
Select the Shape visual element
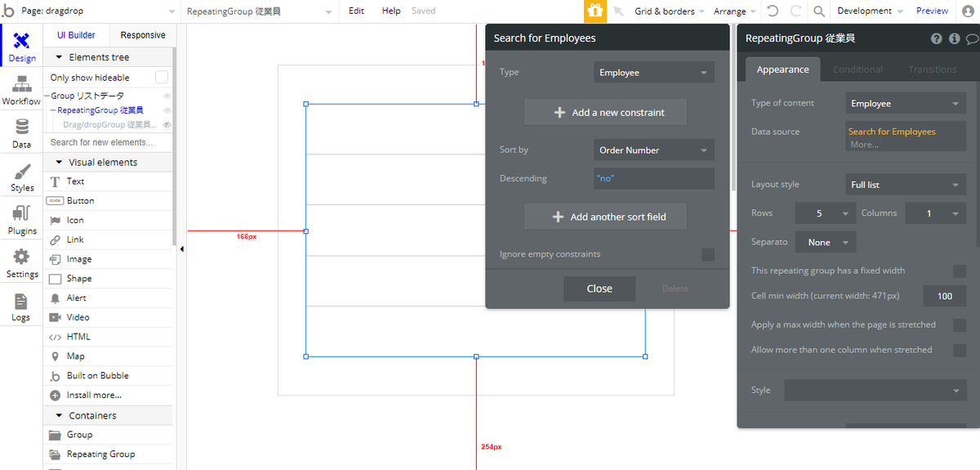tap(109, 279)
